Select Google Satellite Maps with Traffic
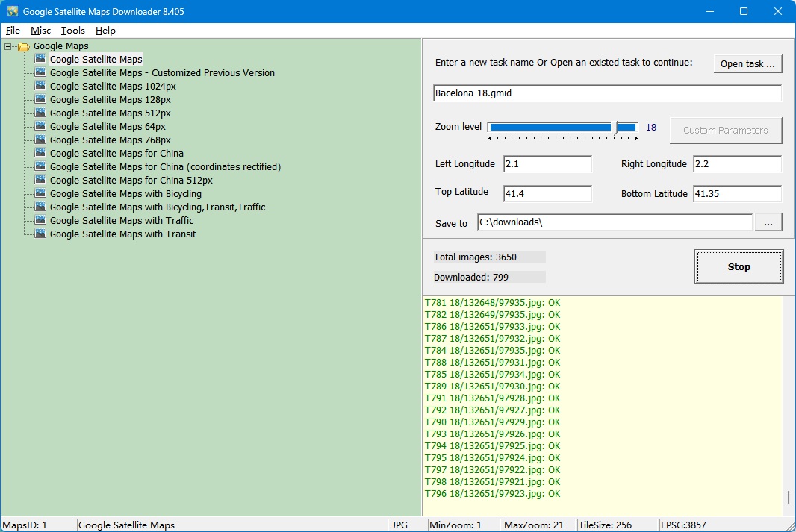796x532 pixels. [122, 221]
